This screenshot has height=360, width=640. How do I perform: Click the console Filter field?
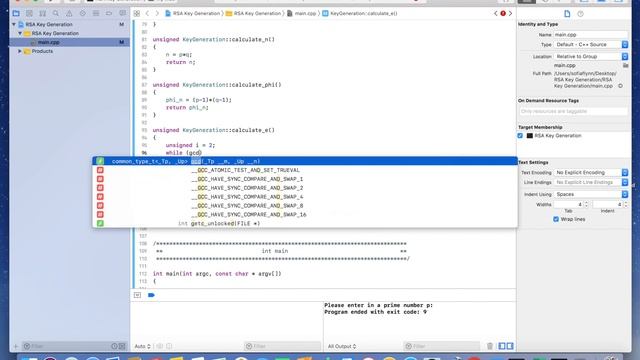pos(442,346)
